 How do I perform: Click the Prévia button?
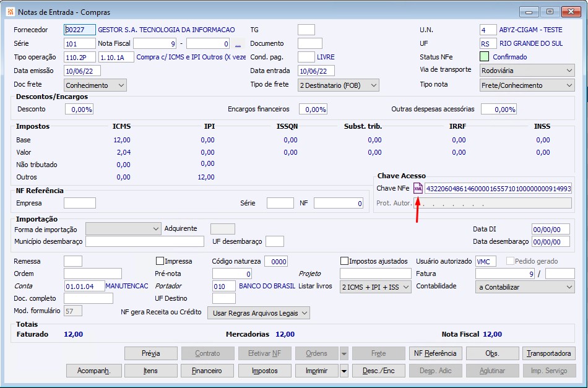point(151,353)
